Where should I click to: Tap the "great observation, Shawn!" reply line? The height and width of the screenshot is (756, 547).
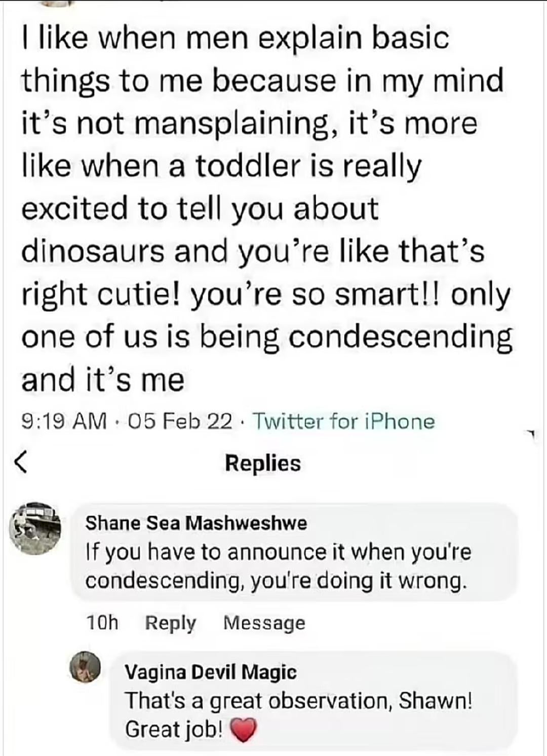(298, 701)
